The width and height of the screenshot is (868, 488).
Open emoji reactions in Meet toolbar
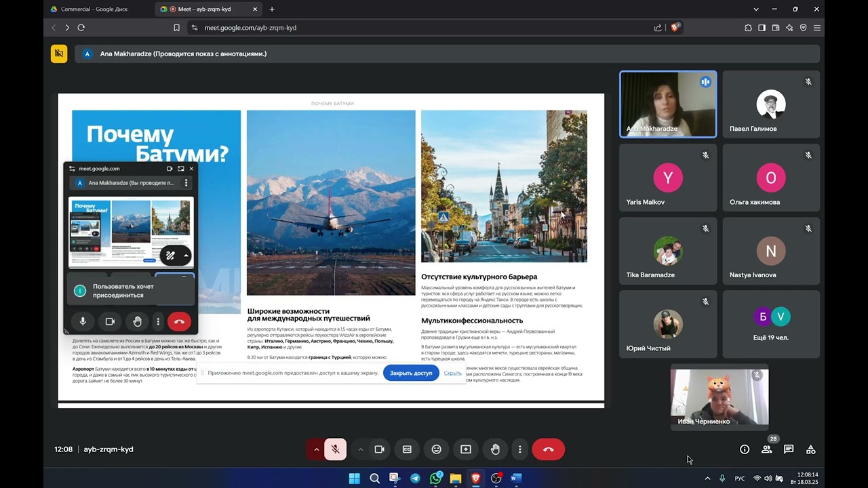point(437,449)
